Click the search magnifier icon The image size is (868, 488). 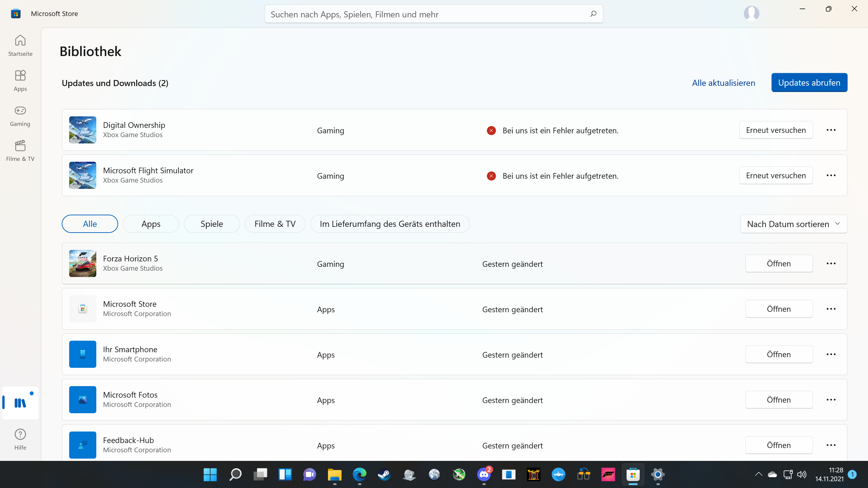(593, 14)
